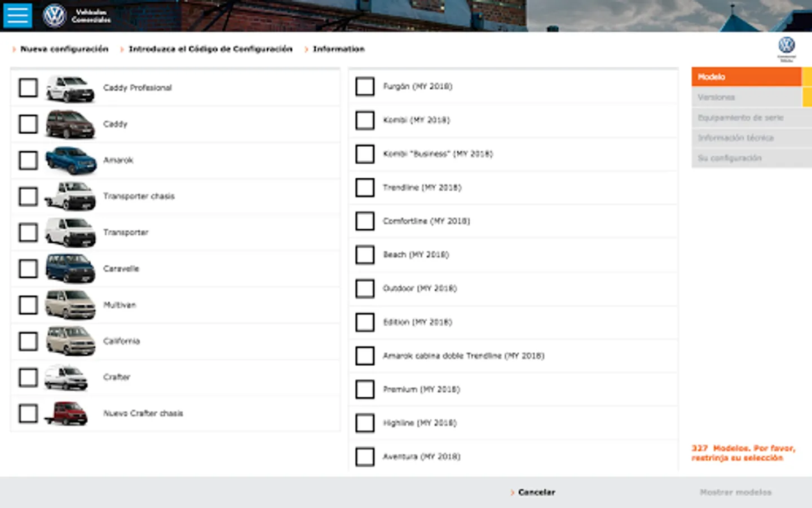Check the Furgón (MY 2018) version box
The width and height of the screenshot is (812, 508).
pyautogui.click(x=365, y=86)
